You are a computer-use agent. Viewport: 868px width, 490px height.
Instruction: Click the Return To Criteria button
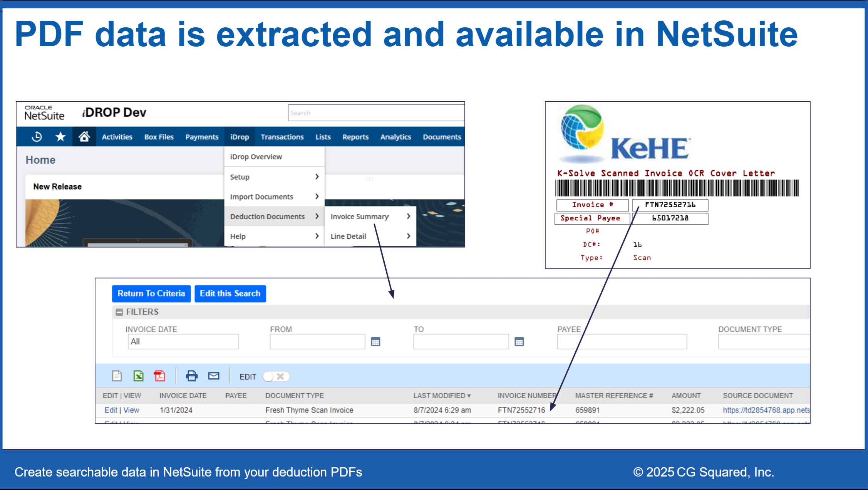click(151, 294)
